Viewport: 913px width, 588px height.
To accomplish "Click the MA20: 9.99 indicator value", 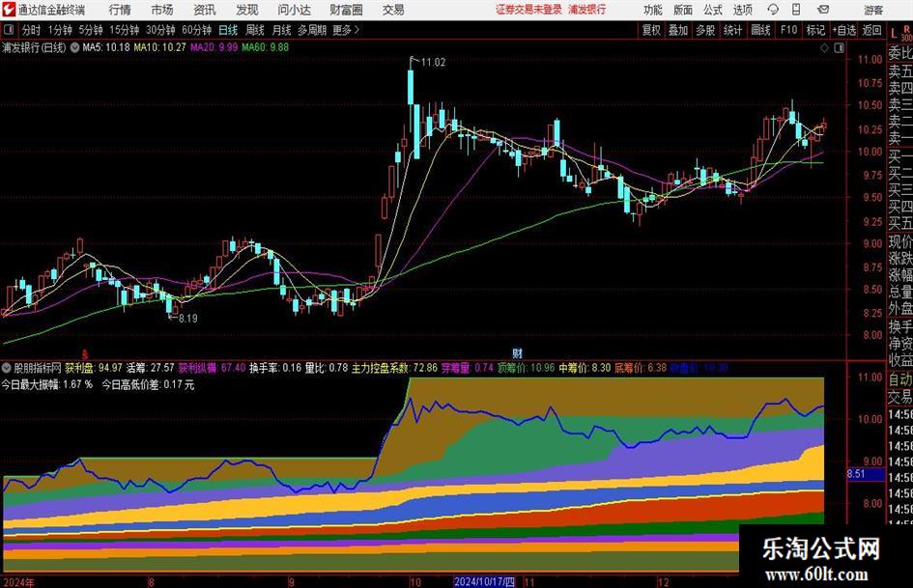I will coord(214,47).
